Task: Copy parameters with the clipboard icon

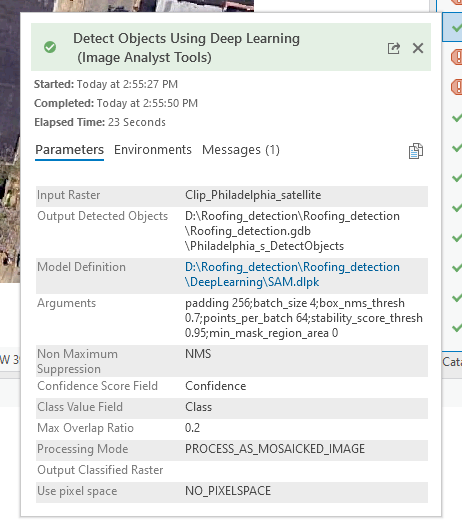Action: [x=416, y=151]
